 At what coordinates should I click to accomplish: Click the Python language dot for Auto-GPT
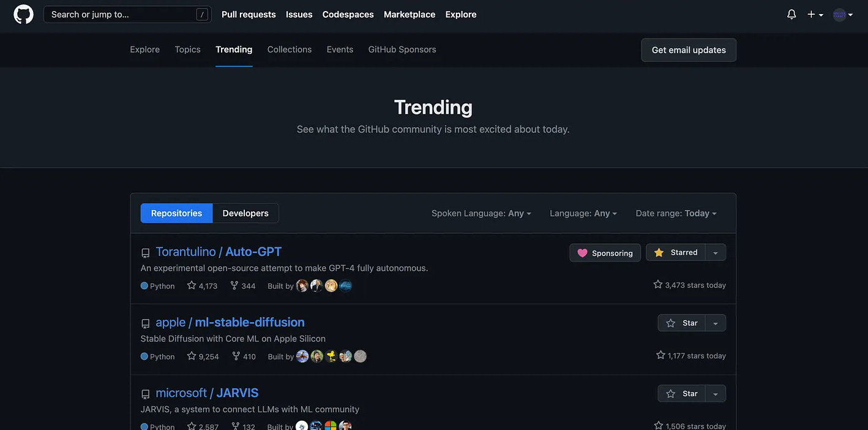pos(144,285)
